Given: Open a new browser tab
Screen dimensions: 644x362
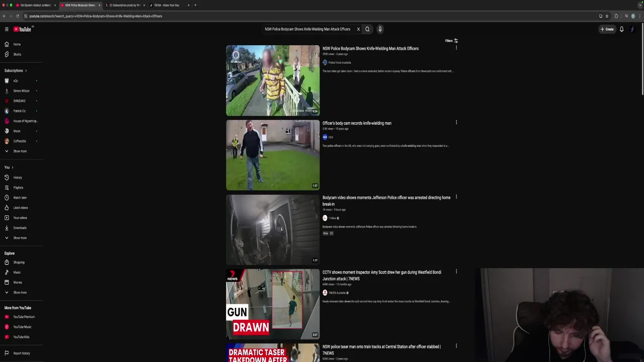Looking at the screenshot, I should [195, 5].
